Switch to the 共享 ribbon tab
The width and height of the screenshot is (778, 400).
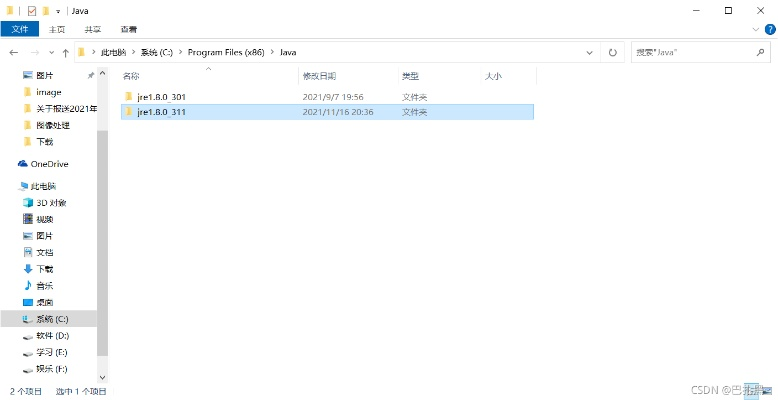(94, 30)
